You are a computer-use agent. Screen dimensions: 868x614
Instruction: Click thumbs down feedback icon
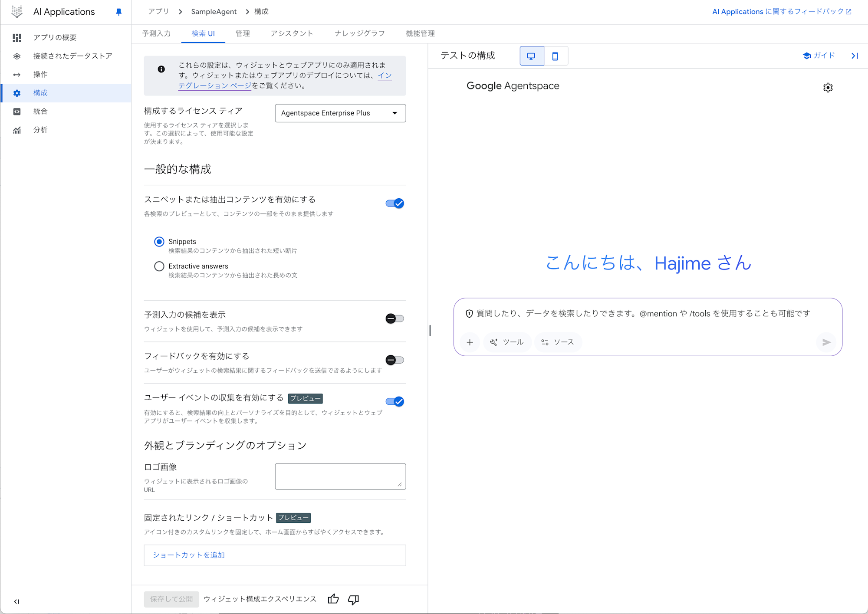click(x=354, y=600)
